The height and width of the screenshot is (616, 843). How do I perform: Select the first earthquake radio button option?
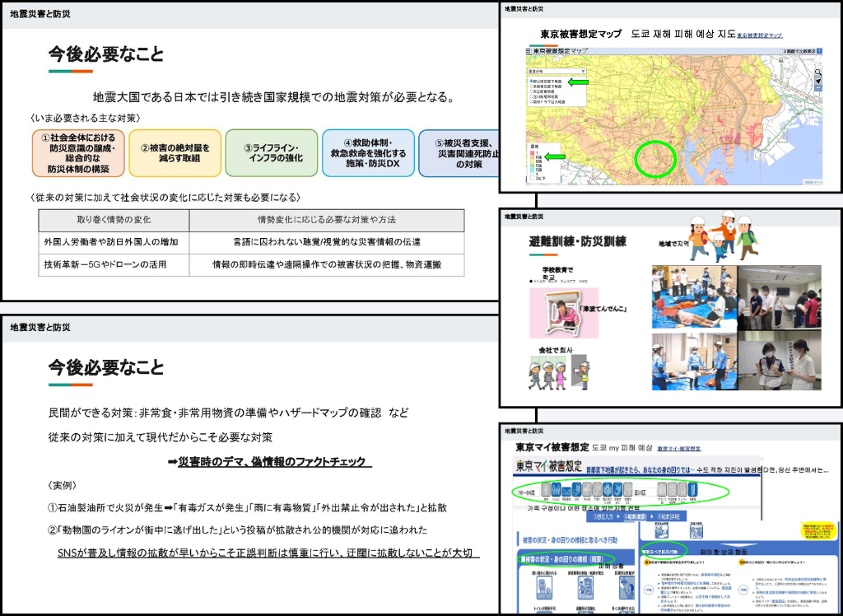(530, 80)
